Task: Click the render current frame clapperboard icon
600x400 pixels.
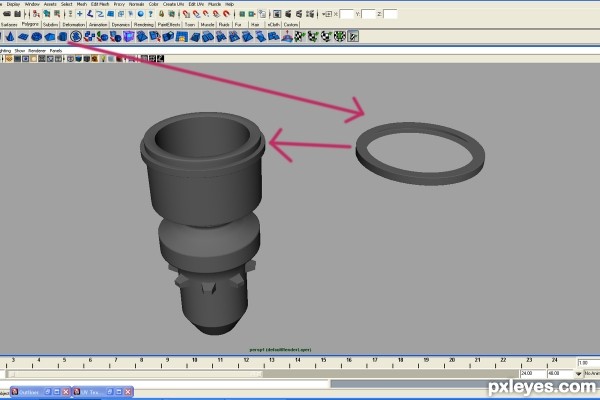Action: 288,14
